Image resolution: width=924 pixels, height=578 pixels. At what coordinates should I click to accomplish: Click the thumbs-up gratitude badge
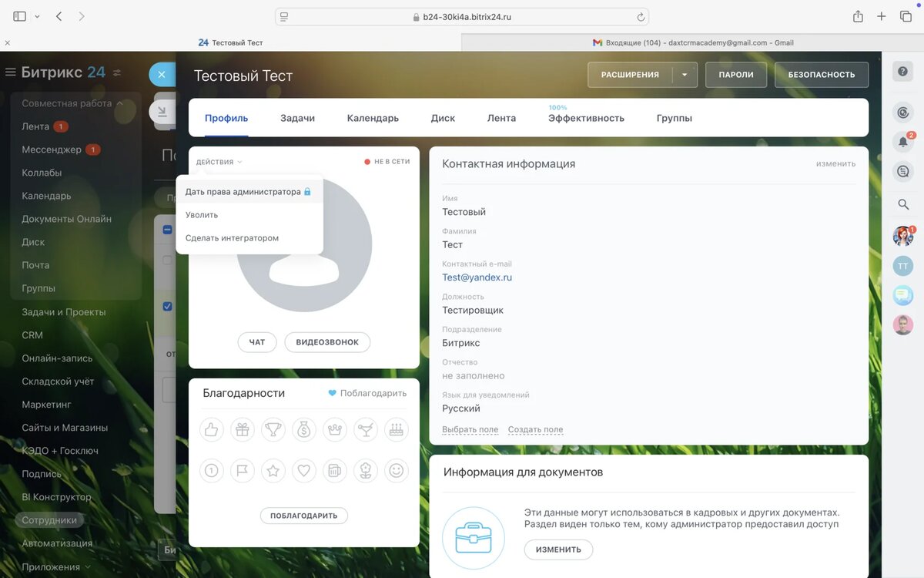[212, 429]
